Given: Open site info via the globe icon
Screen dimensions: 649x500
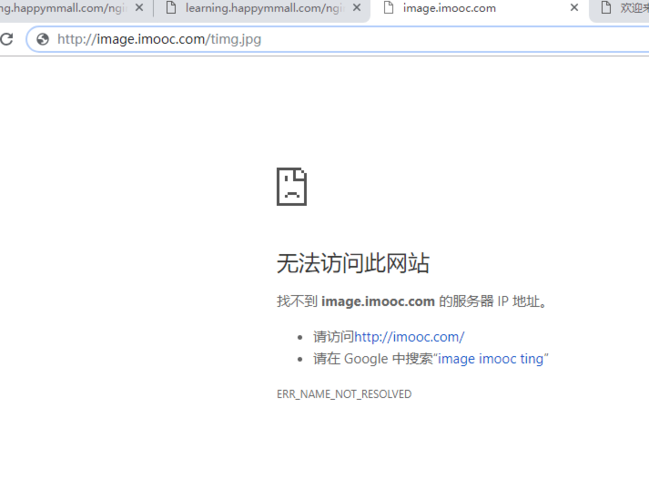Looking at the screenshot, I should click(43, 39).
